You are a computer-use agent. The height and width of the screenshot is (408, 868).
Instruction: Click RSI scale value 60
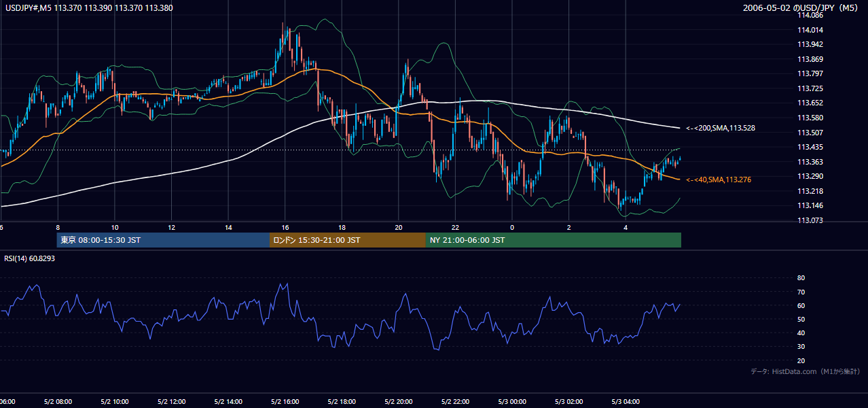point(801,305)
